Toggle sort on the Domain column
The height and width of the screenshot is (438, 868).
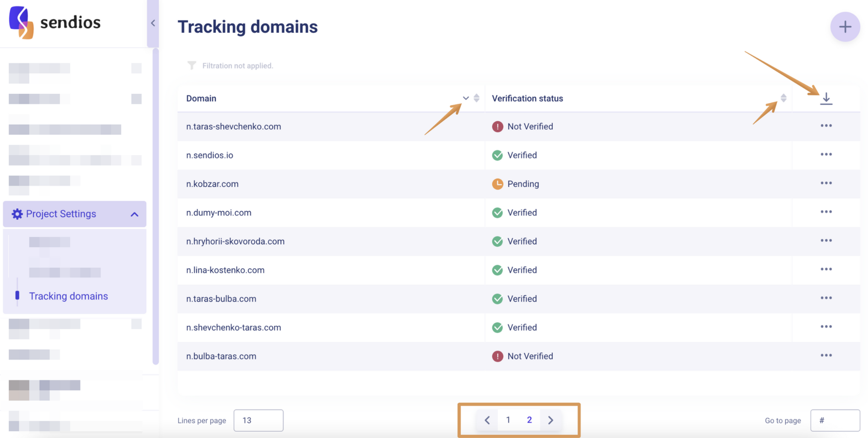(476, 98)
